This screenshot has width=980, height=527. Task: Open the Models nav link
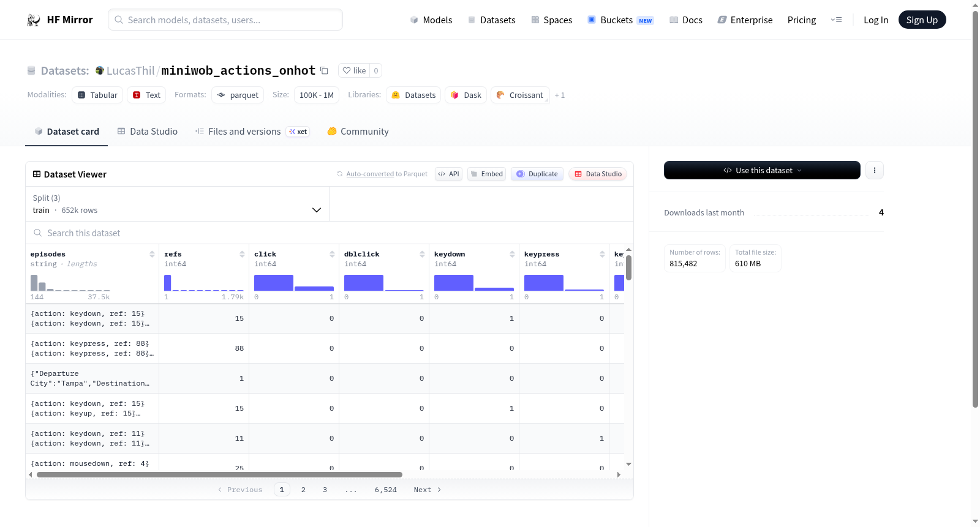pyautogui.click(x=431, y=20)
